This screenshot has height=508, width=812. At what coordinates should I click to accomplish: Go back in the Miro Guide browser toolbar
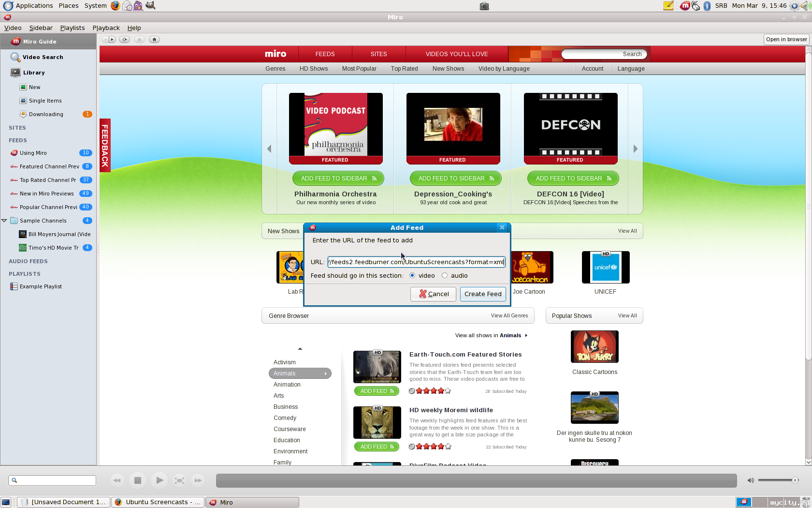tap(105, 39)
